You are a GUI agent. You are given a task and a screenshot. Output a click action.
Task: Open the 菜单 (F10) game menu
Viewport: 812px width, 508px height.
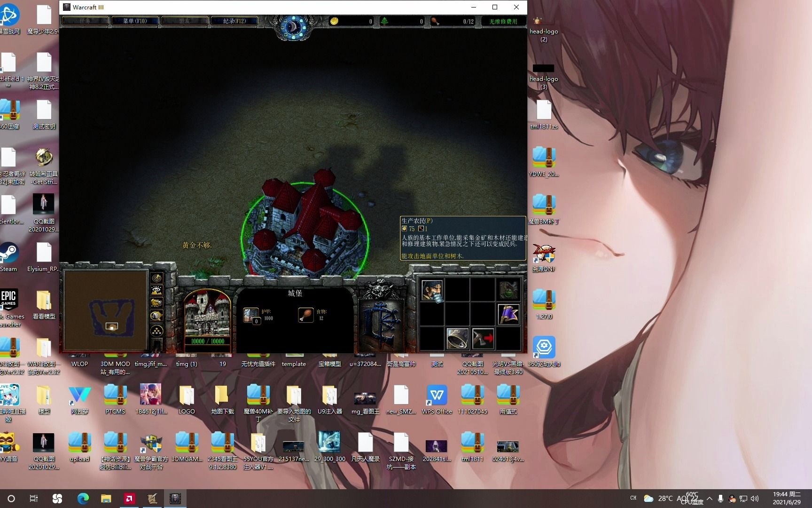click(135, 21)
